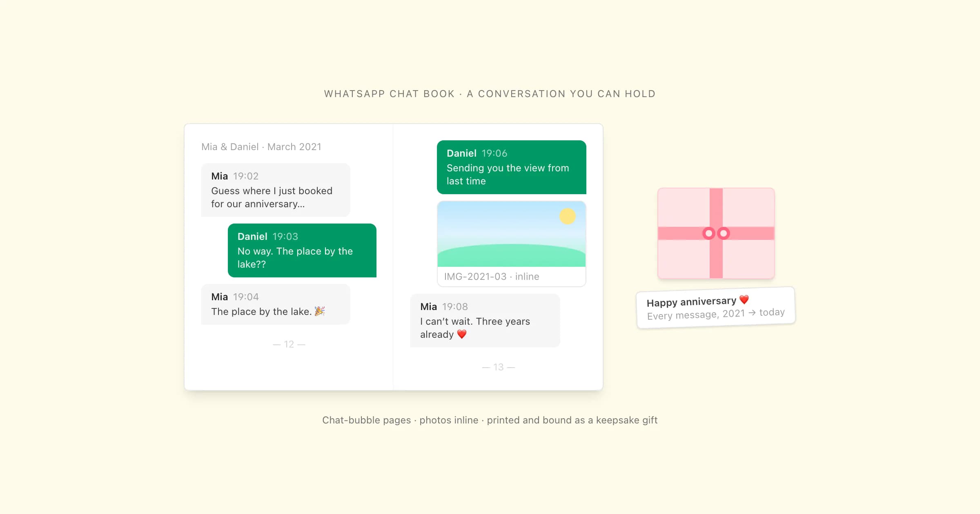This screenshot has width=980, height=514.
Task: Click the party popper emoji
Action: coord(320,311)
